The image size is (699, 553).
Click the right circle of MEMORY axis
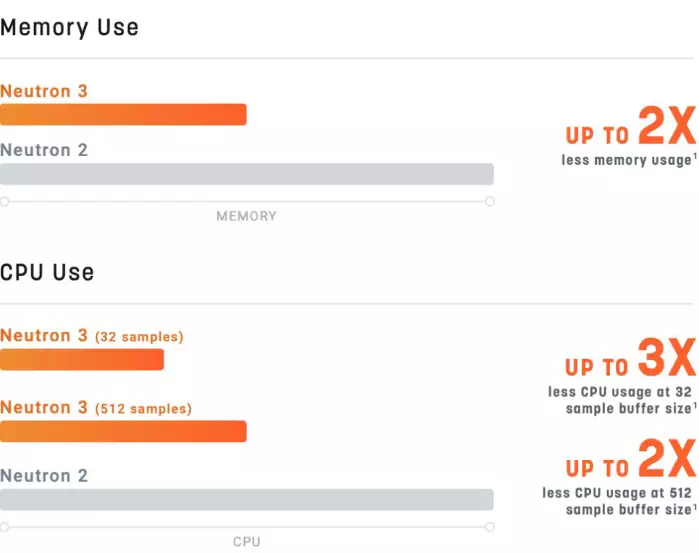(x=489, y=202)
